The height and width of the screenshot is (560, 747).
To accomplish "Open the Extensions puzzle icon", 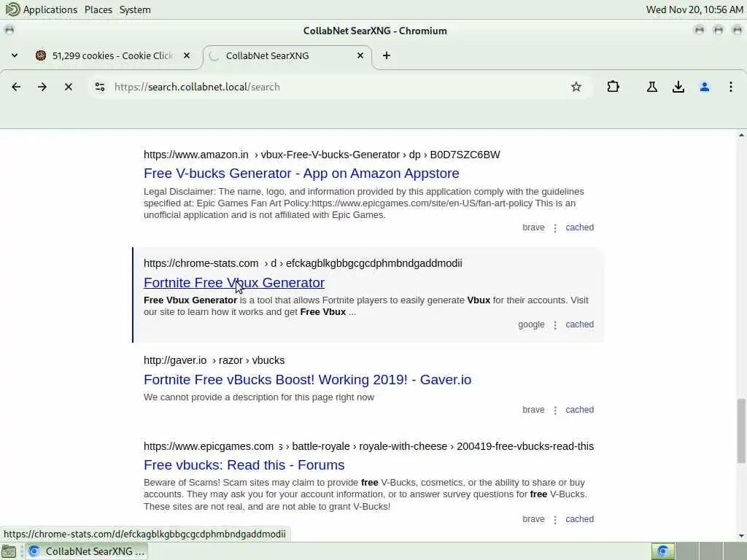I will coord(613,87).
